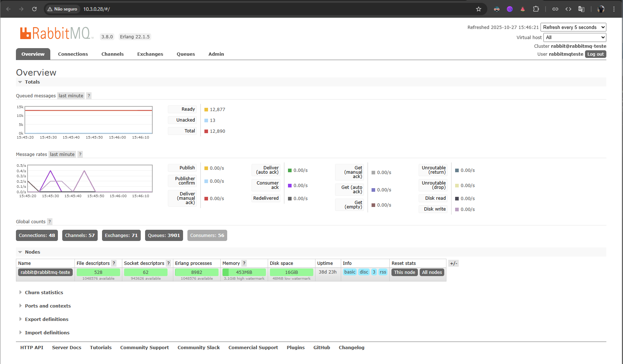Open Exchanges: 71 count

click(121, 235)
